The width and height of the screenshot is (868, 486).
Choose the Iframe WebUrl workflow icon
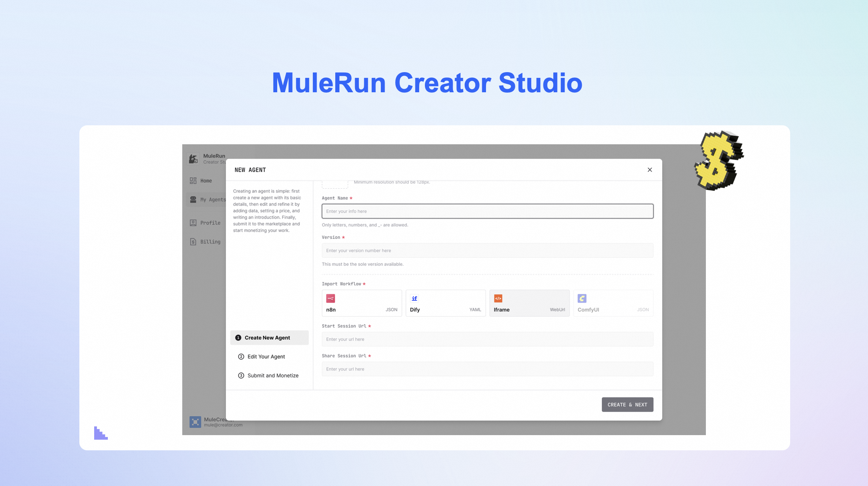[x=499, y=298]
